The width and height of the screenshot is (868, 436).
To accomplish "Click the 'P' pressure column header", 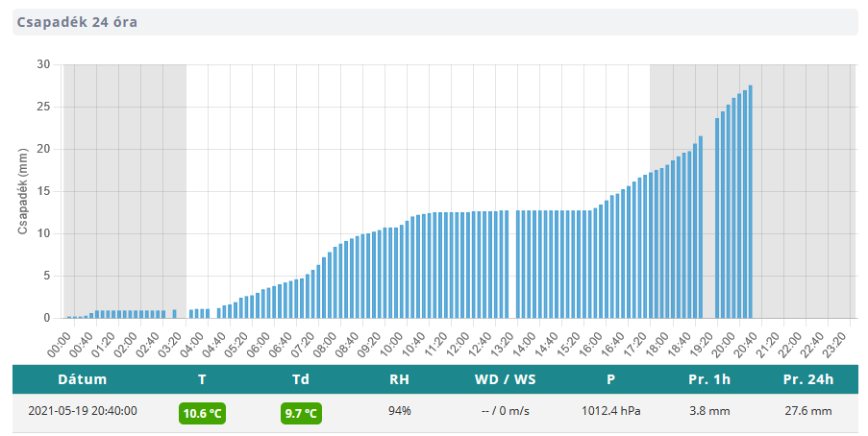I will (x=610, y=379).
